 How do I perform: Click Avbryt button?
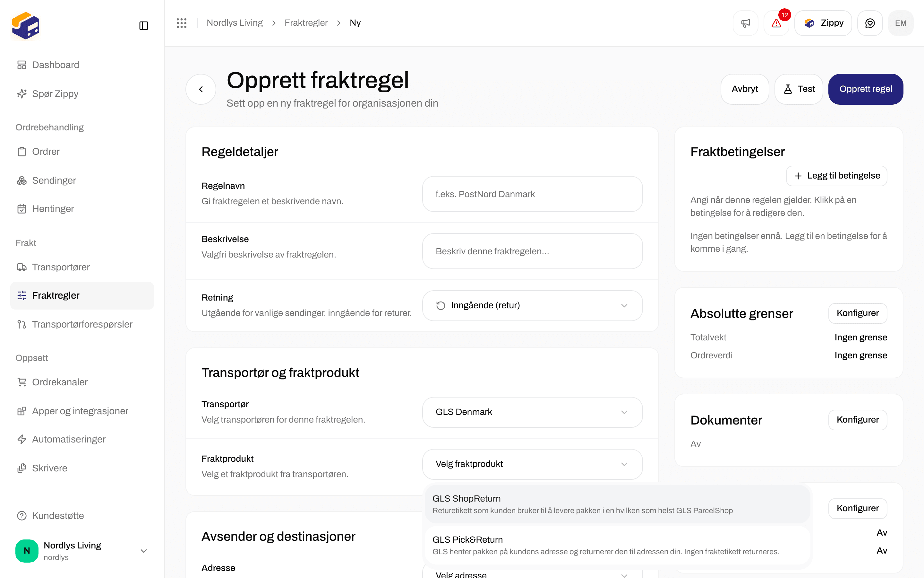745,89
